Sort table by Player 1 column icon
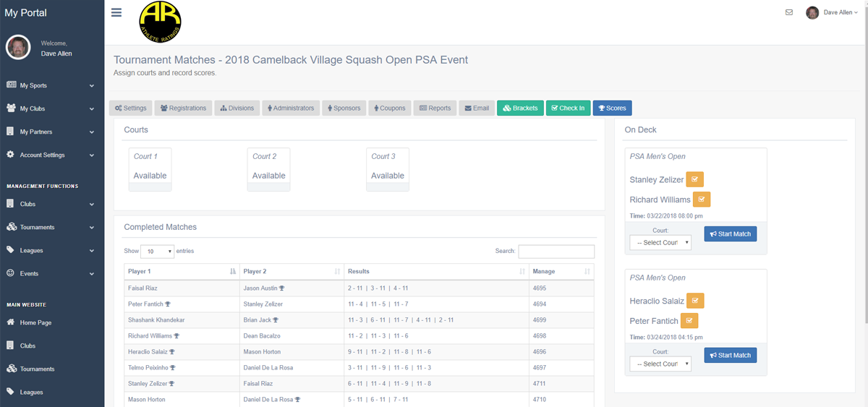 (232, 272)
